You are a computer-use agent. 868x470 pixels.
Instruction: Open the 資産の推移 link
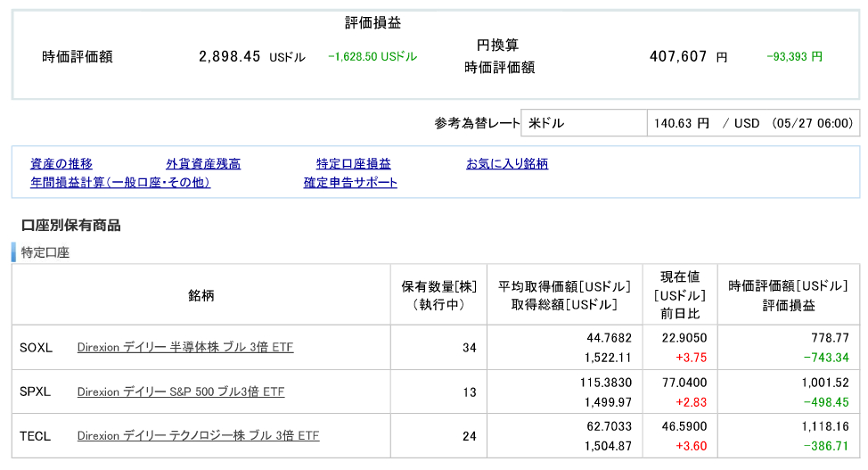61,163
